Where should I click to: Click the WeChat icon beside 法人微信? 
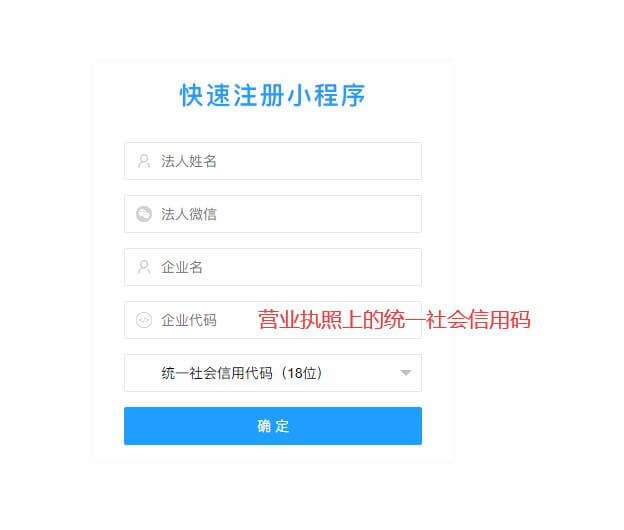[144, 214]
